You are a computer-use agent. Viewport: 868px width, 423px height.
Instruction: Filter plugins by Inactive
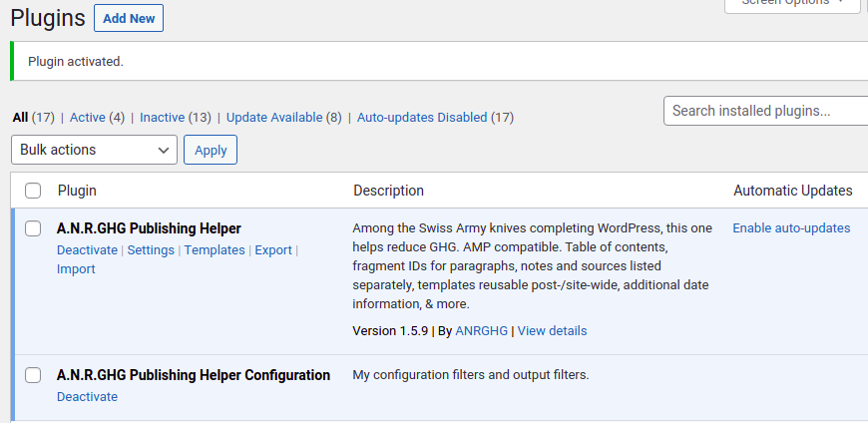[x=163, y=118]
